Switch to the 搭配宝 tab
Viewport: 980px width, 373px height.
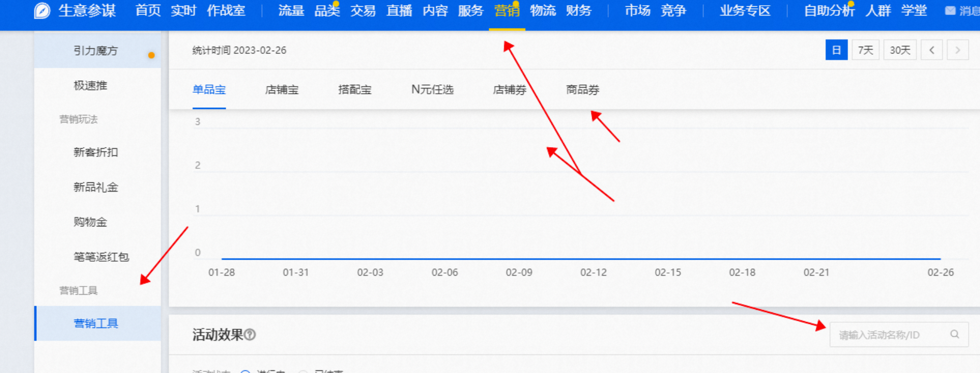pos(355,90)
